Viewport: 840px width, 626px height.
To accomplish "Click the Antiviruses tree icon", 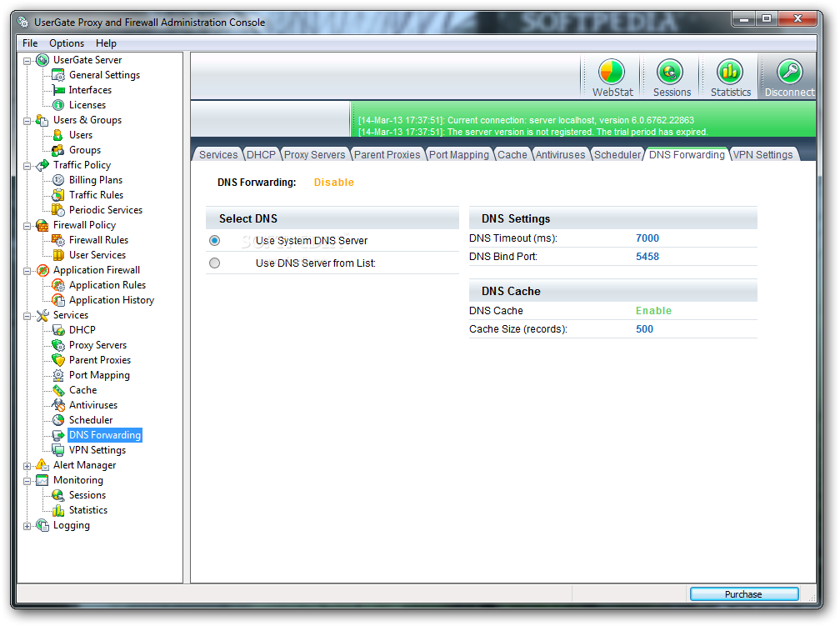I will pyautogui.click(x=58, y=405).
